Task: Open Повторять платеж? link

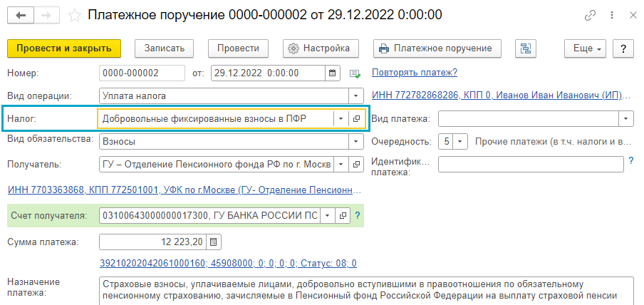Action: click(415, 73)
